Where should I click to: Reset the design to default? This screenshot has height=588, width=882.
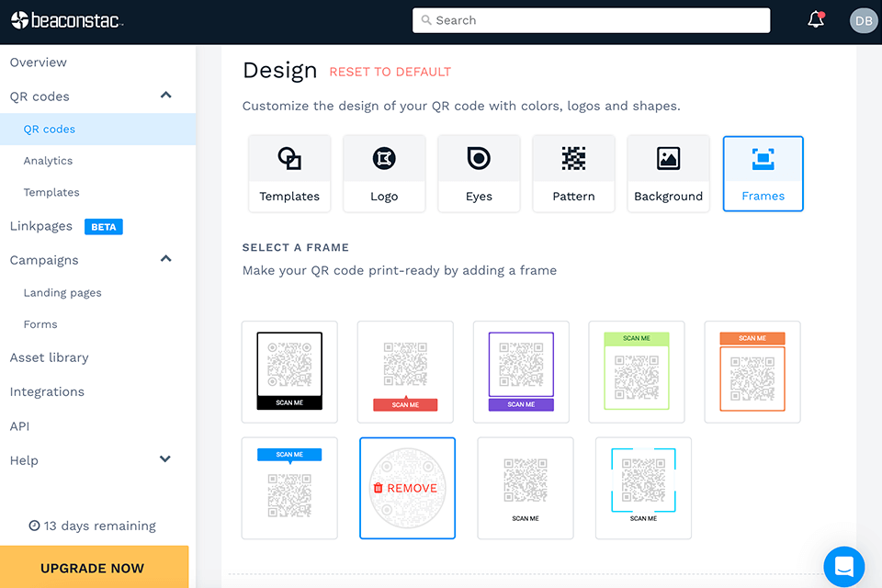point(390,72)
